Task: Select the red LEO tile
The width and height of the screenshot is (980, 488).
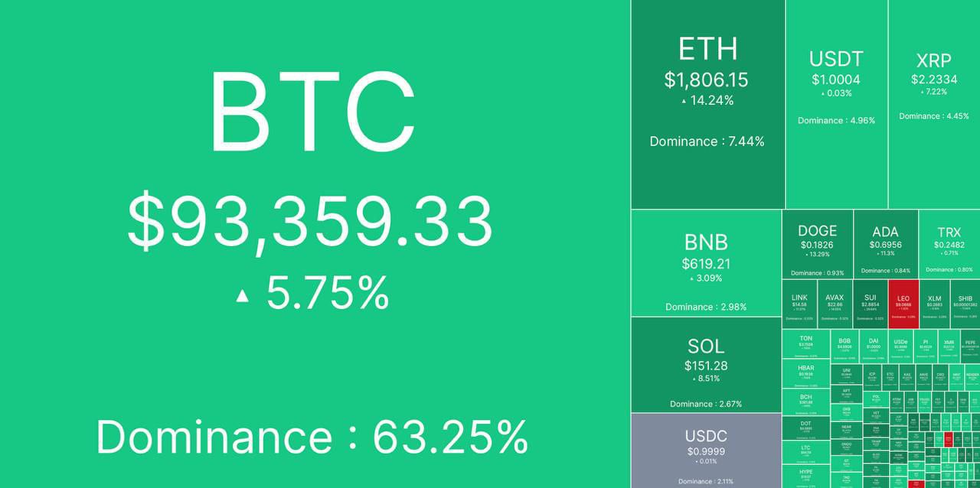Action: click(x=903, y=304)
